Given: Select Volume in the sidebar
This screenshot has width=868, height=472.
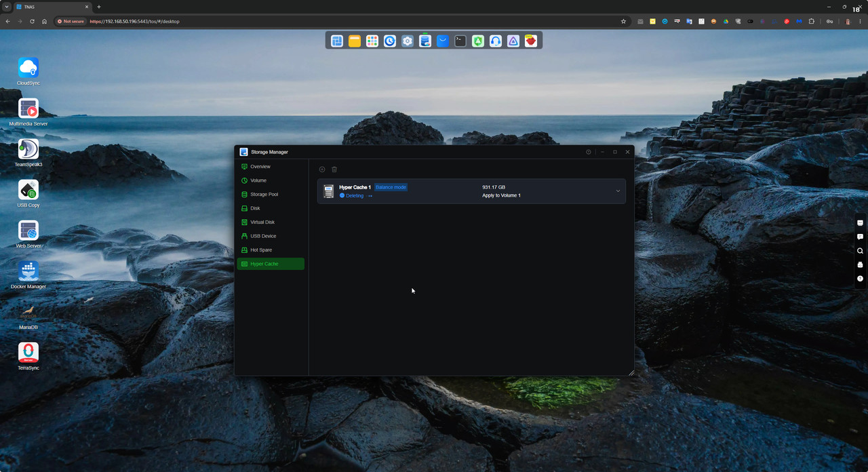Looking at the screenshot, I should (271, 180).
